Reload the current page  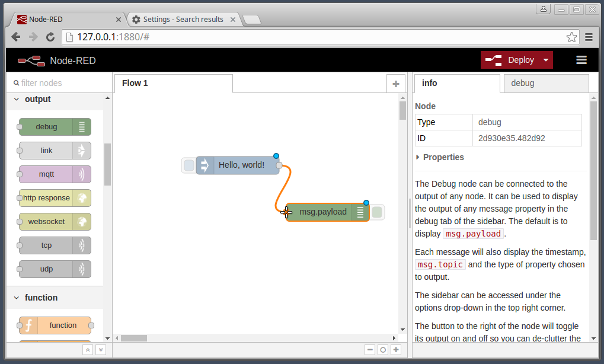coord(50,37)
